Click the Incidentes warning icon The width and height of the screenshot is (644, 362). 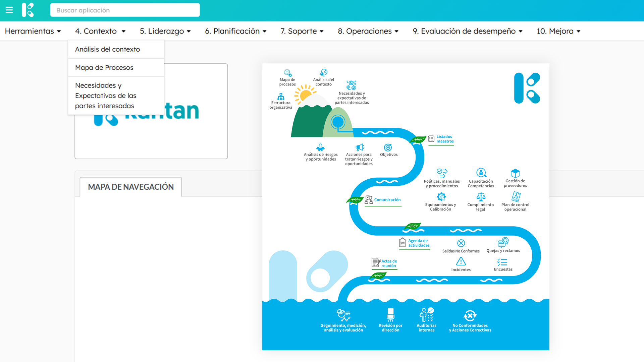(x=461, y=261)
